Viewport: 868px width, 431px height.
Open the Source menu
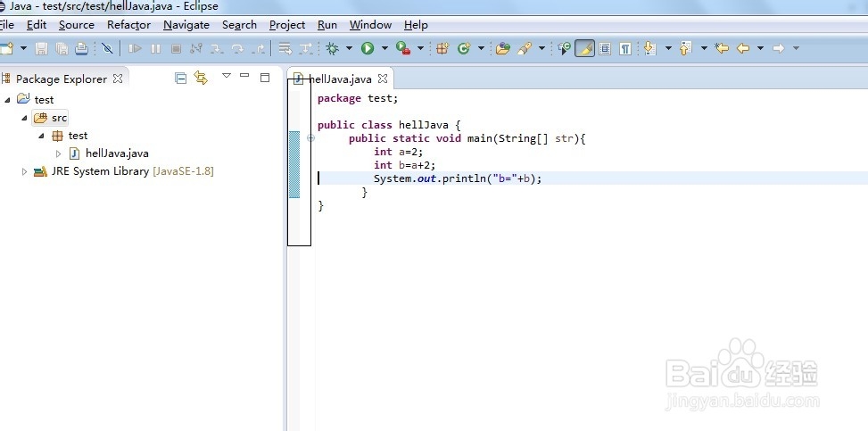[77, 25]
